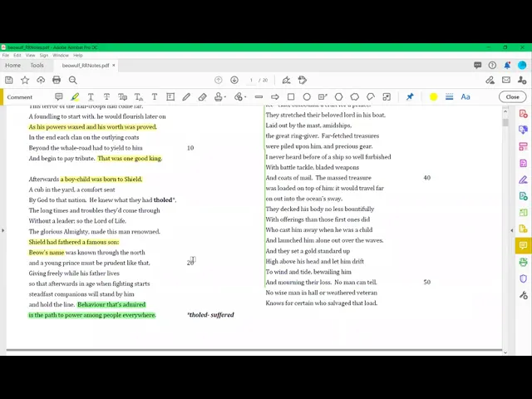This screenshot has height=399, width=532.
Task: Close the Comment toolbar
Action: point(512,97)
